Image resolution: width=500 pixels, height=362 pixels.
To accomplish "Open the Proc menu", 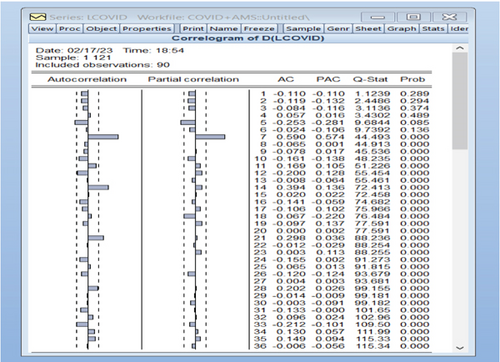I will 70,29.
